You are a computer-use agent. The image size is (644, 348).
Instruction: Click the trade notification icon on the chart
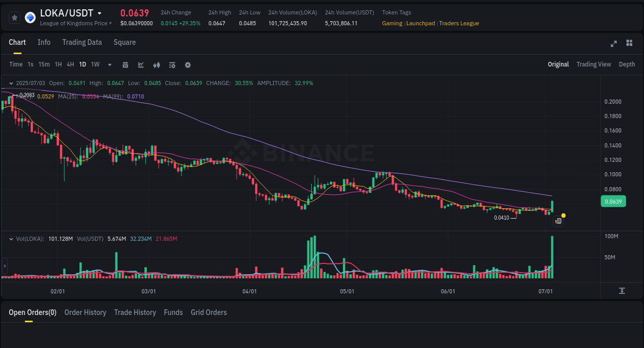[x=558, y=221]
